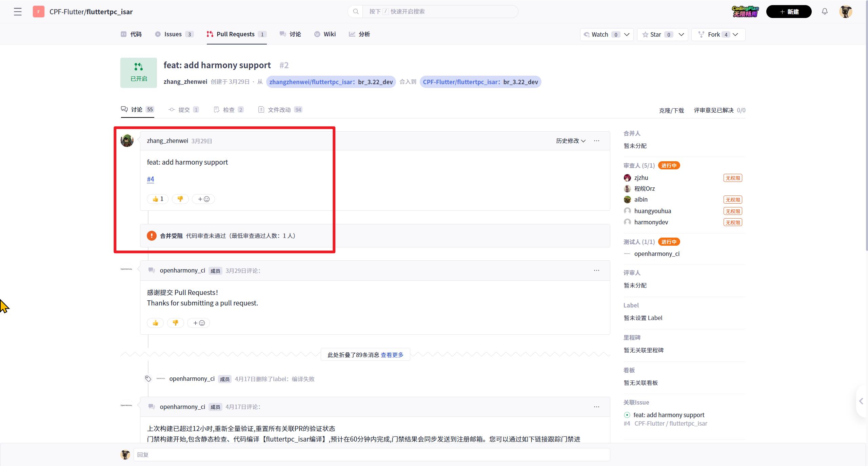Click the merge blocked warning icon
868x466 pixels.
pyautogui.click(x=152, y=236)
